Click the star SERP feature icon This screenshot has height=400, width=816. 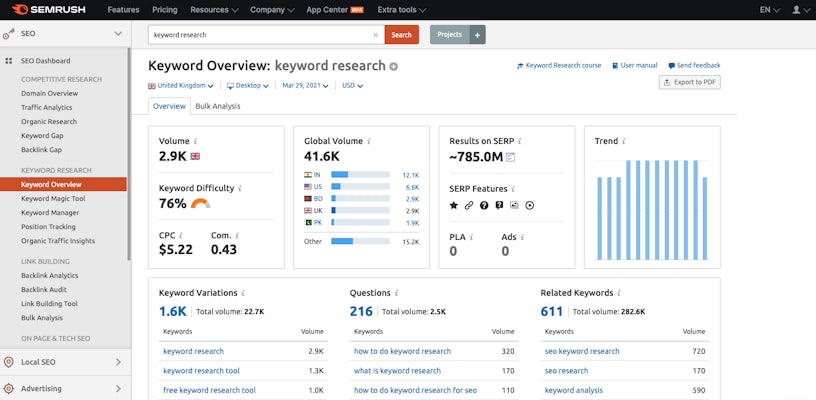point(453,205)
